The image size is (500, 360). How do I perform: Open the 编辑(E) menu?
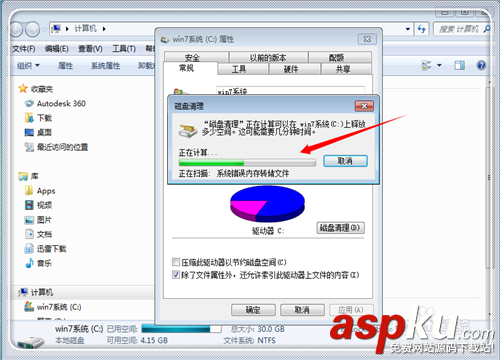56,49
